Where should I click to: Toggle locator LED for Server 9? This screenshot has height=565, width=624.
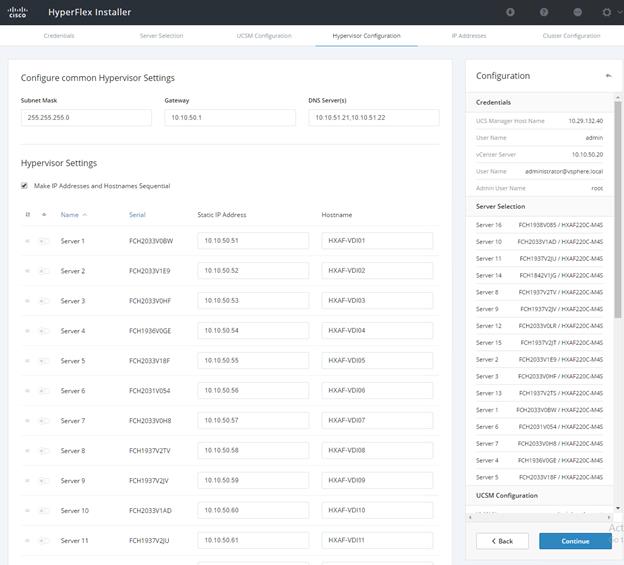(44, 481)
